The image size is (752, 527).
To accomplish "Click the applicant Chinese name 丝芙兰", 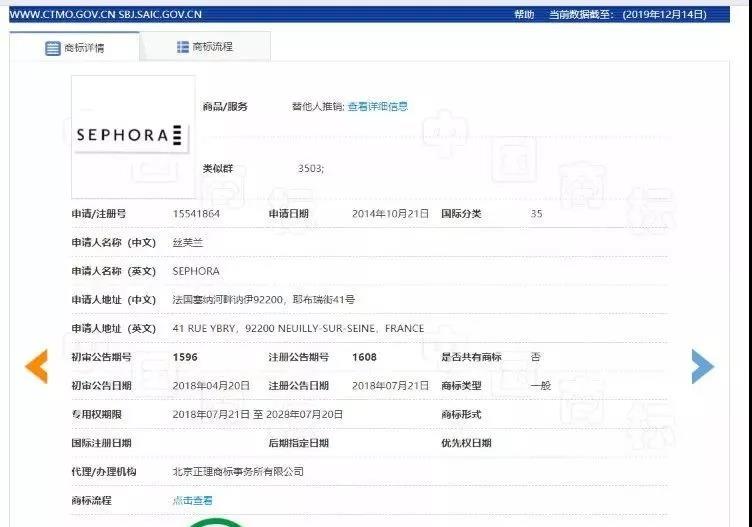I will pos(188,243).
